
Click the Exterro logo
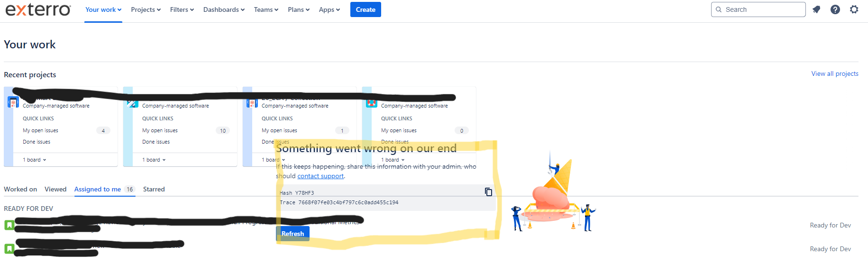tap(38, 9)
